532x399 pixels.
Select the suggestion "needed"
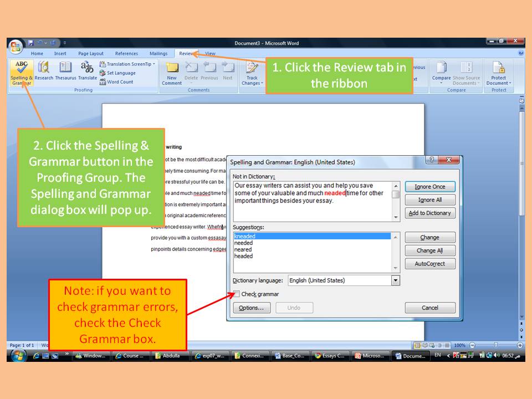[x=244, y=243]
